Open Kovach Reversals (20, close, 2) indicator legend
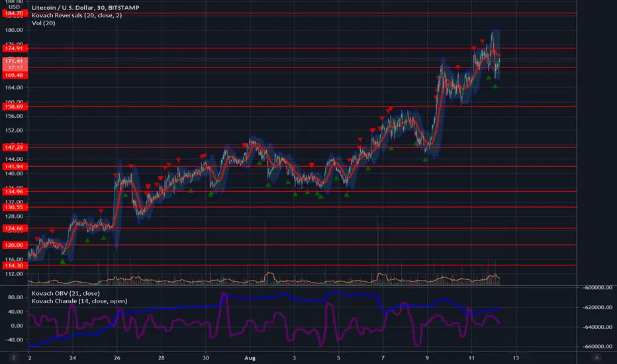 tap(77, 15)
